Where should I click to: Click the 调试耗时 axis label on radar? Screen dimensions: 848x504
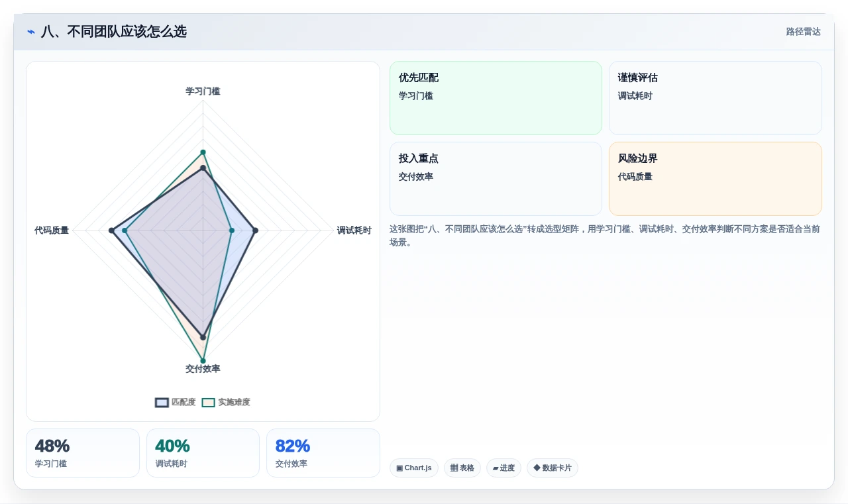(x=354, y=230)
